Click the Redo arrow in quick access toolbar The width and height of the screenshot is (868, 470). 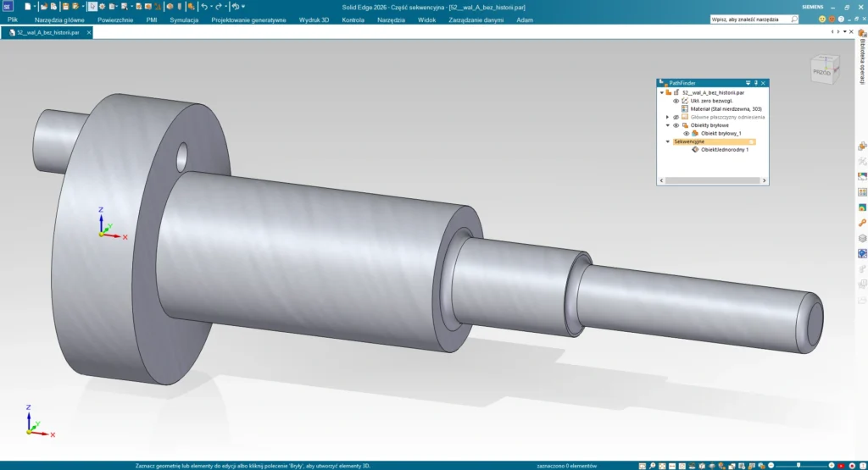click(x=219, y=6)
